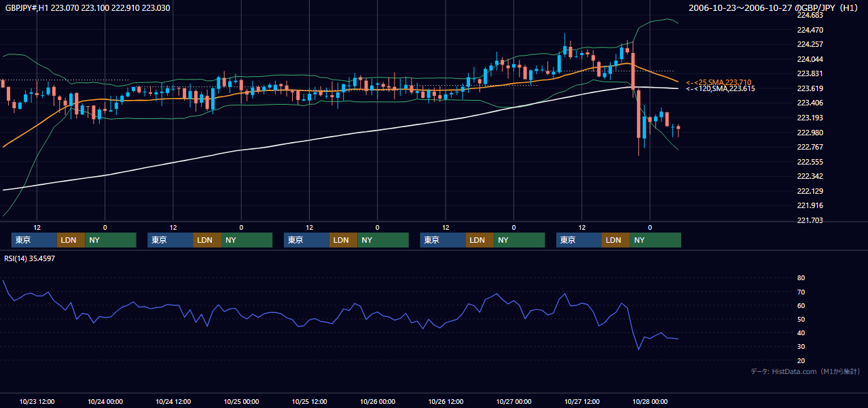Screen dimensions: 868x408
Task: Select the LDN session block above 10/24 12:00
Action: 206,240
